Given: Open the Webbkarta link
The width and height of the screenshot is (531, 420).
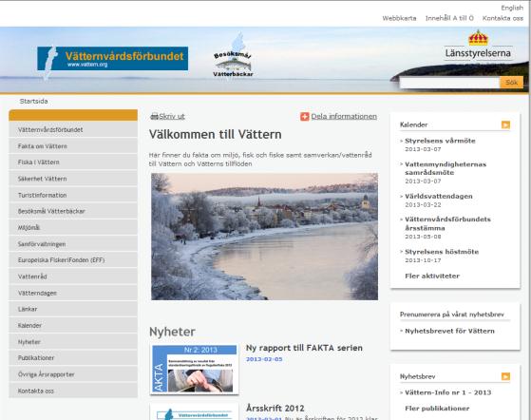Looking at the screenshot, I should [x=399, y=18].
